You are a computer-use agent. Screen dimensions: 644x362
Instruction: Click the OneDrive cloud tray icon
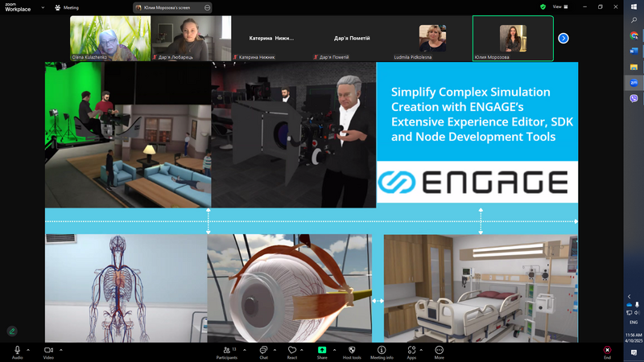630,305
